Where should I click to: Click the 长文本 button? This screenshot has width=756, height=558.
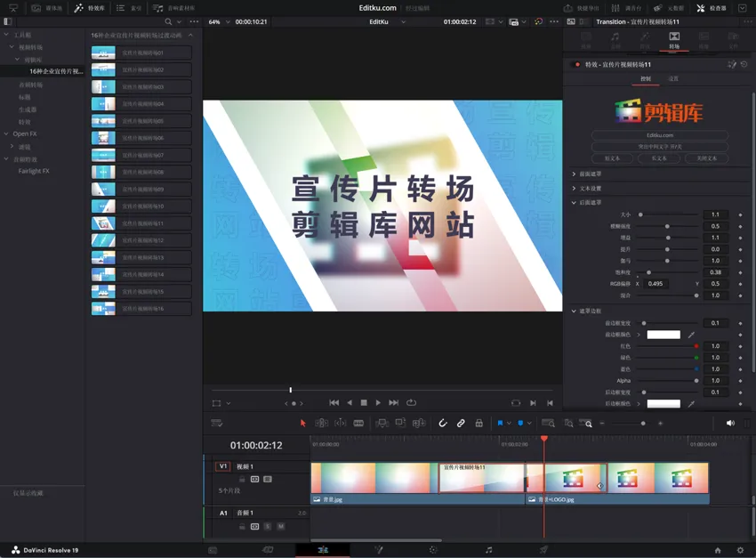659,158
